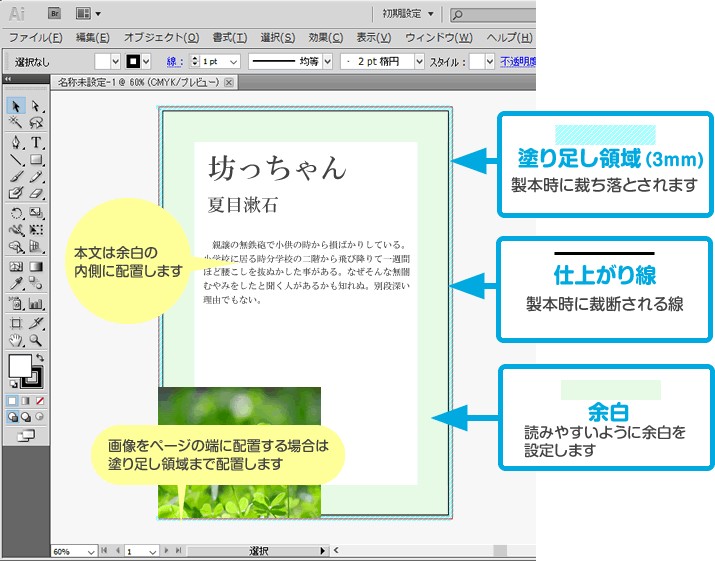This screenshot has width=715, height=561.
Task: Swap fill and stroke colors
Action: tap(39, 357)
